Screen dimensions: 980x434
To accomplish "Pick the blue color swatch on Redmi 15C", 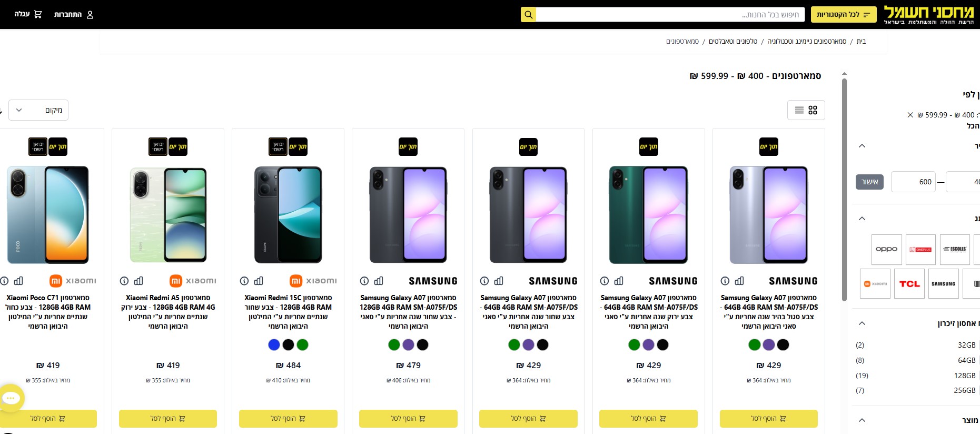I will [274, 345].
